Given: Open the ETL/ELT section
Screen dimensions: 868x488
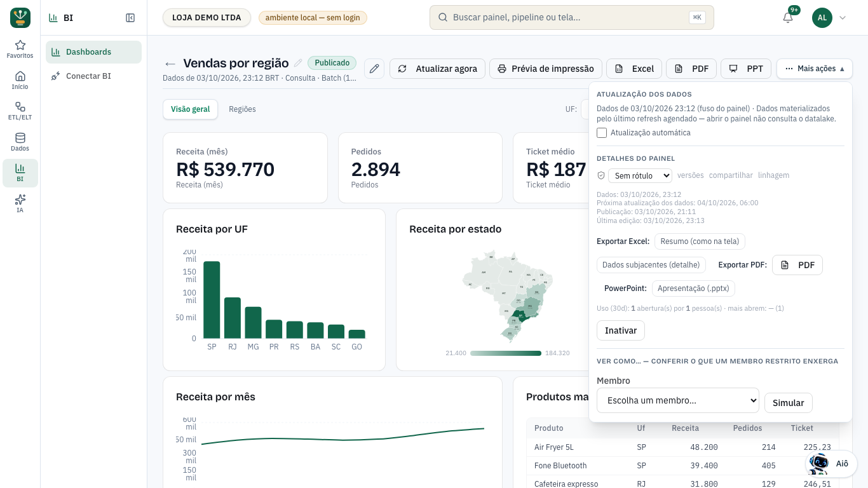Looking at the screenshot, I should [20, 111].
